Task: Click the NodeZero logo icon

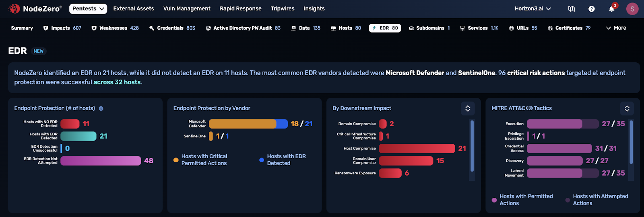Action: (14, 8)
